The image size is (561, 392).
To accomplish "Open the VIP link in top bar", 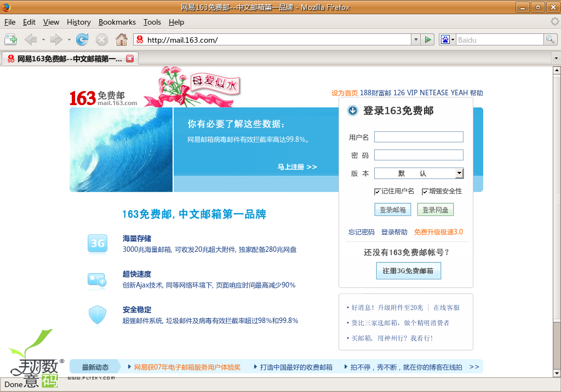I will (412, 93).
